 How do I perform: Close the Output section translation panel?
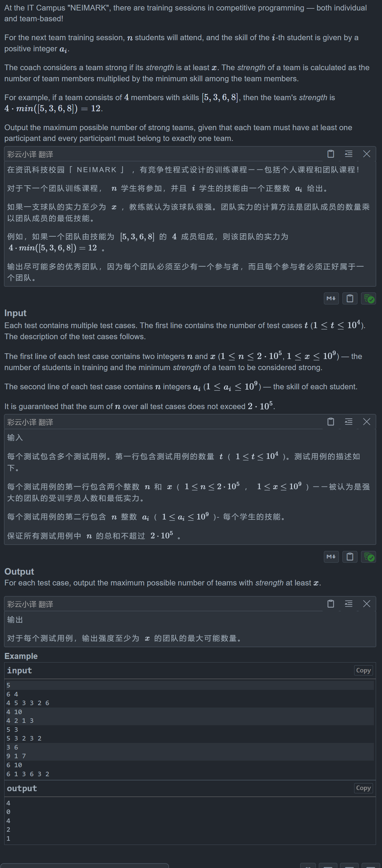tap(366, 603)
